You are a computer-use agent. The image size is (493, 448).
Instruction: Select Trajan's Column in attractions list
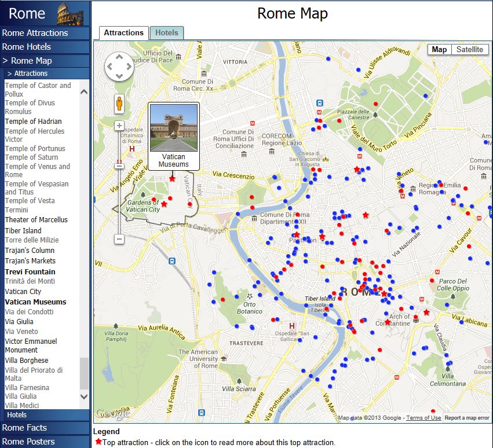coord(30,251)
